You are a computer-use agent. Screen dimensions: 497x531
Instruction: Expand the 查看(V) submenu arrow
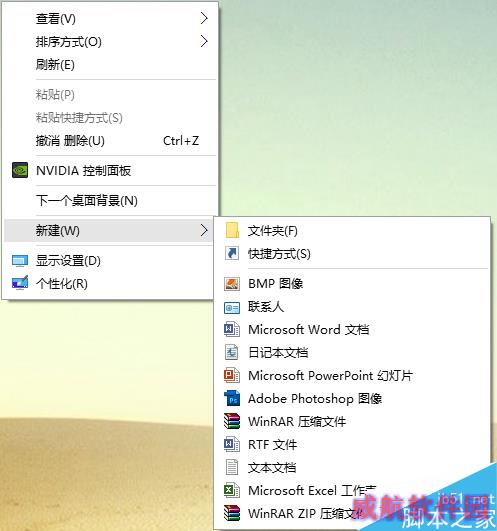pos(204,18)
